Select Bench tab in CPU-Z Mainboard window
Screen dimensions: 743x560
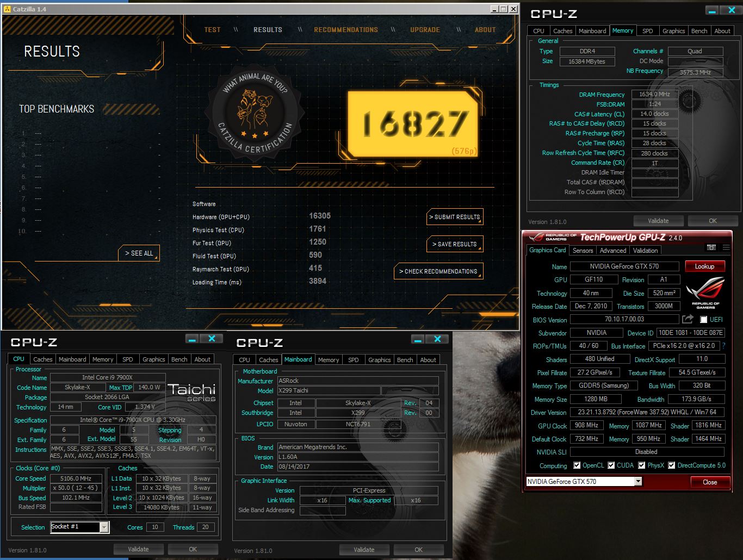click(405, 360)
